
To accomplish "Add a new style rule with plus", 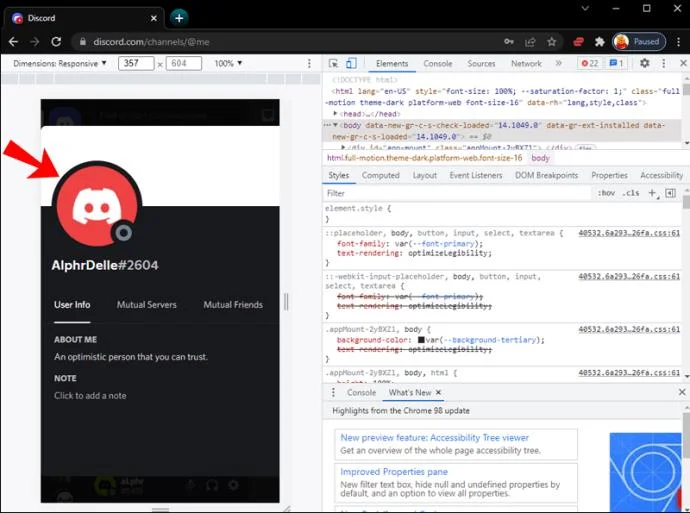I will 653,193.
